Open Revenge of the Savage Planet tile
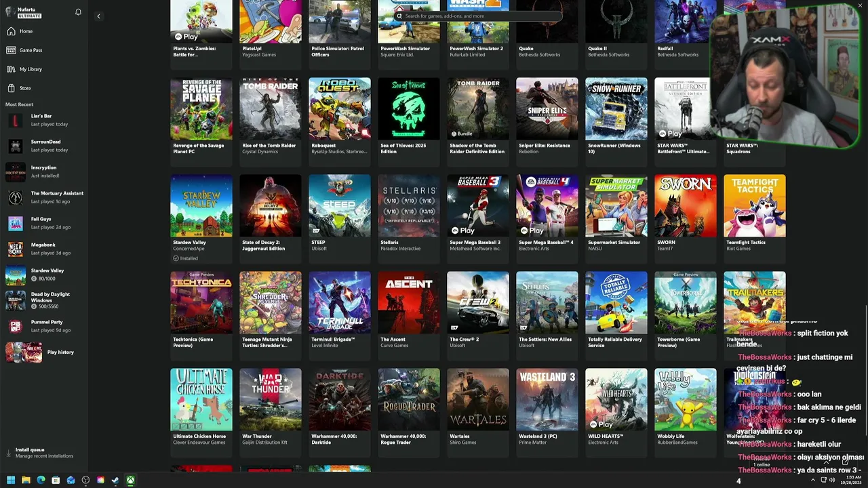 [x=201, y=122]
